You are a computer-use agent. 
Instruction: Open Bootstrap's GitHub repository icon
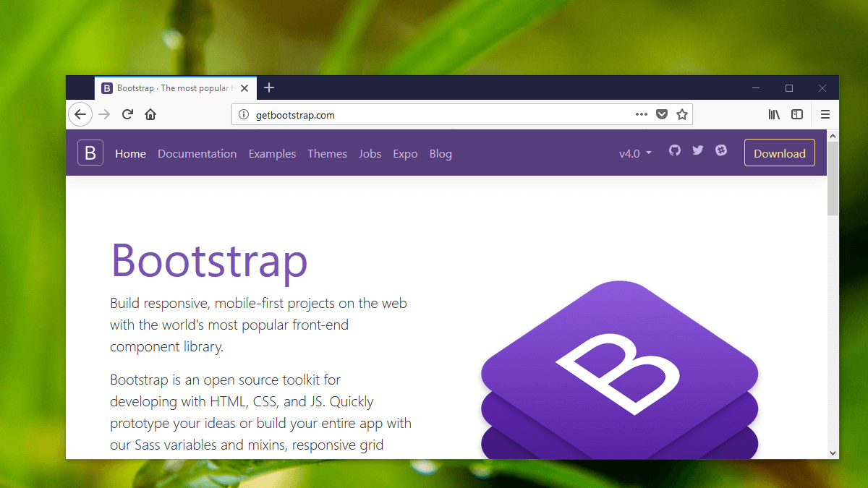(x=674, y=150)
